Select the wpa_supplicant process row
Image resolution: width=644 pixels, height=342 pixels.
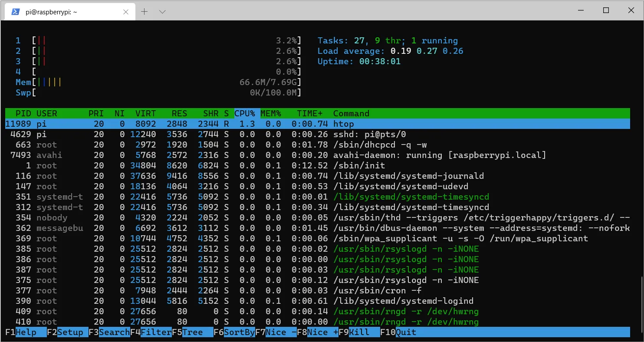318,238
